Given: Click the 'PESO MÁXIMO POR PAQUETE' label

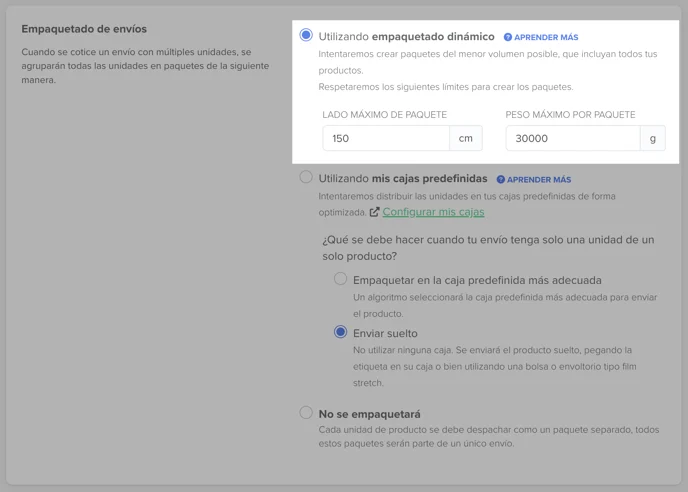Looking at the screenshot, I should pyautogui.click(x=570, y=115).
